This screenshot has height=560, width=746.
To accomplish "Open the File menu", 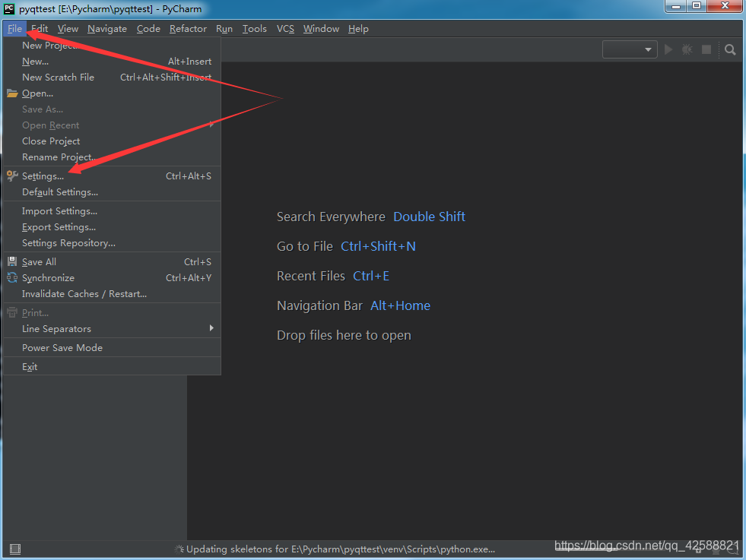I will pyautogui.click(x=14, y=29).
